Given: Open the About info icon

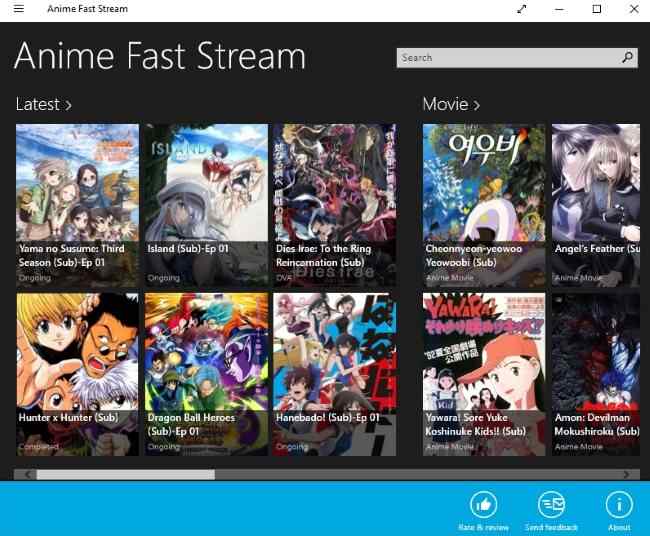Looking at the screenshot, I should (x=619, y=505).
